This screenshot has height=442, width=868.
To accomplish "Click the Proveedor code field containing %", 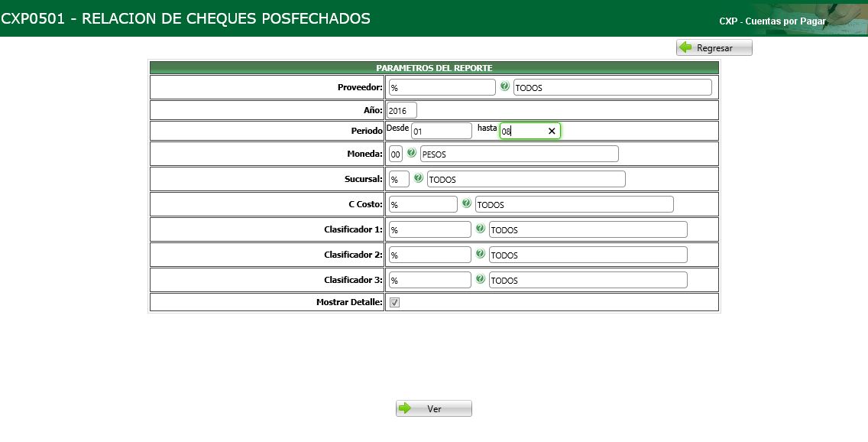I will (x=441, y=86).
